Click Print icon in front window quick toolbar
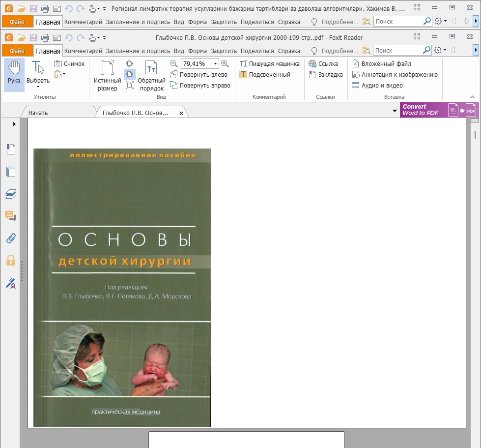This screenshot has height=448, width=481. pyautogui.click(x=45, y=38)
